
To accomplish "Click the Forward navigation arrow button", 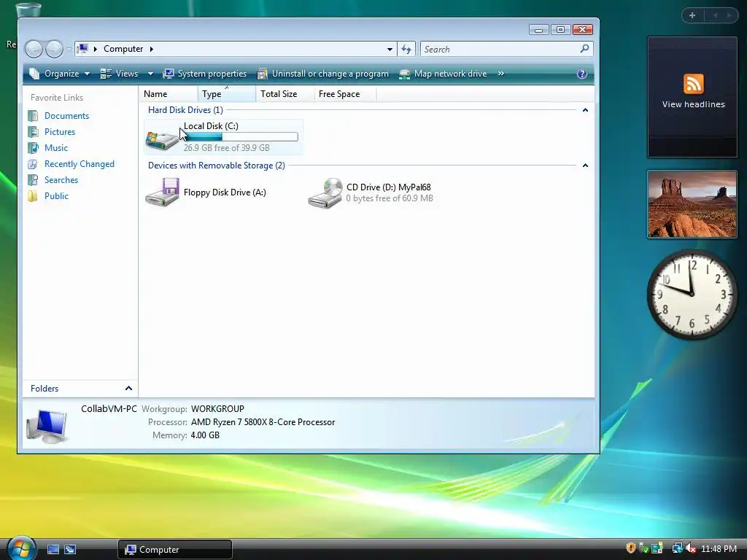I will click(x=54, y=49).
